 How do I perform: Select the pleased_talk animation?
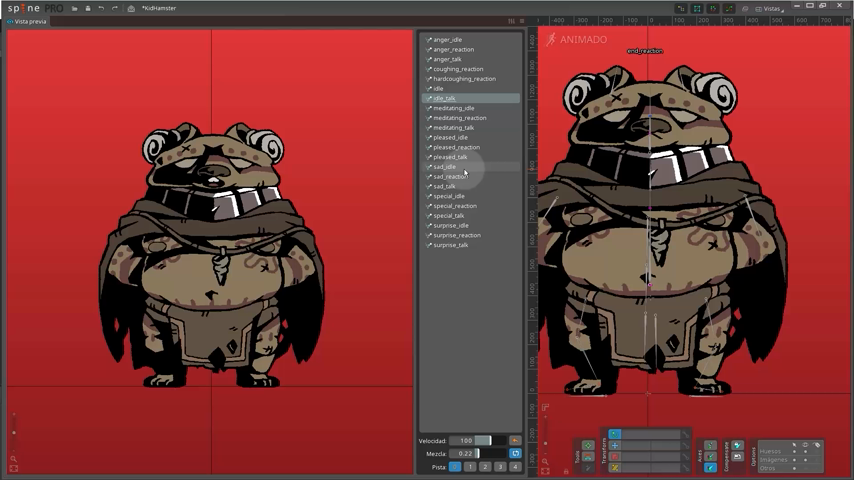(471, 157)
